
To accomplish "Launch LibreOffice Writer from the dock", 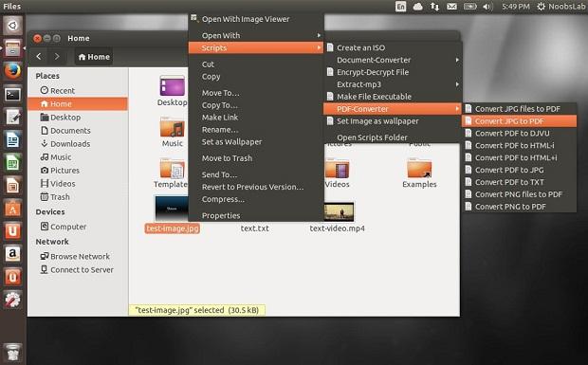I will 12,140.
